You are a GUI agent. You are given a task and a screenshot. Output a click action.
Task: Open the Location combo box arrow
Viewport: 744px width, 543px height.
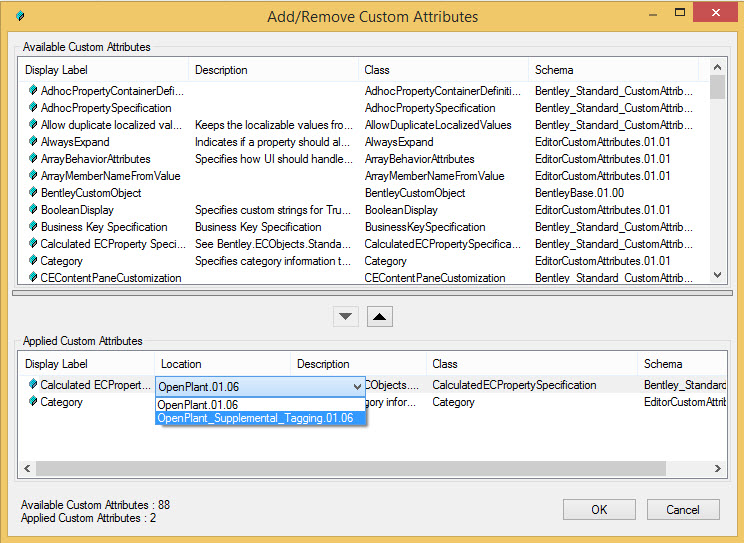(358, 386)
